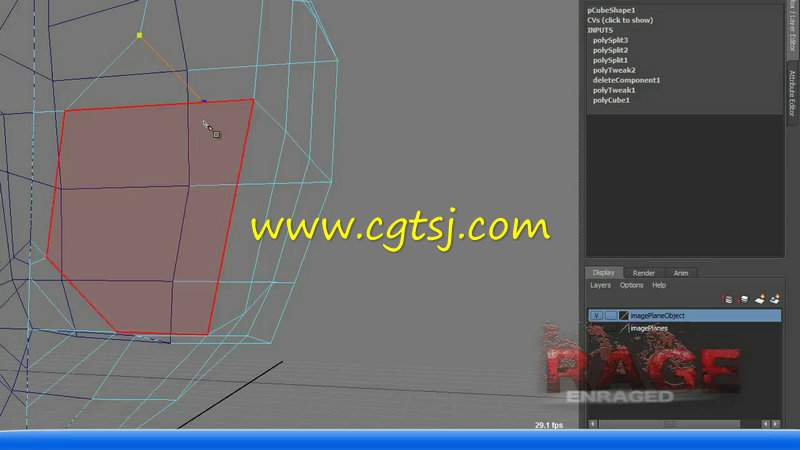Open the Layers menu
Viewport: 800px width, 450px height.
[x=601, y=285]
